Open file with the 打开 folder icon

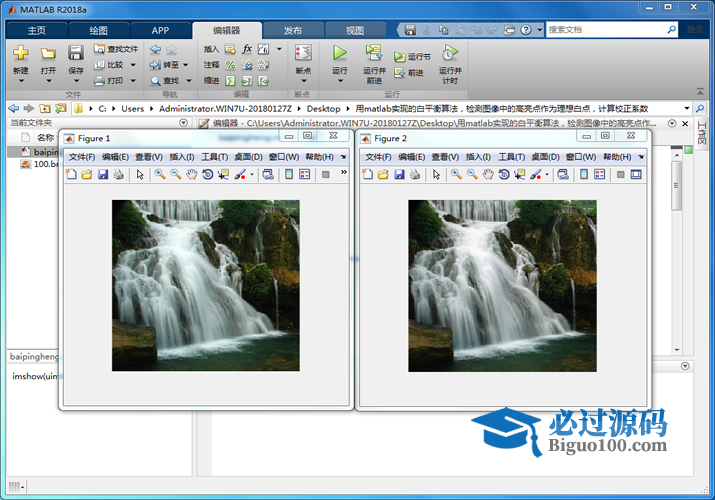48,54
